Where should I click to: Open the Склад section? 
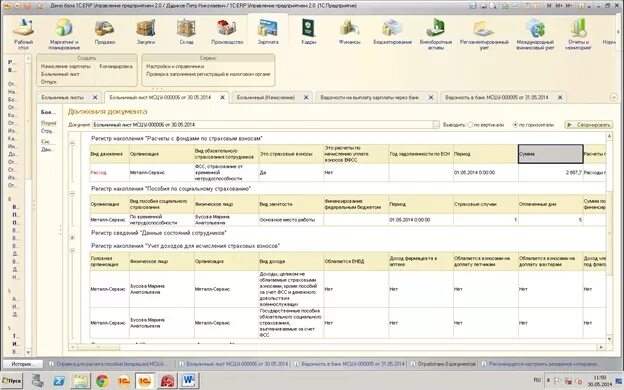point(186,32)
